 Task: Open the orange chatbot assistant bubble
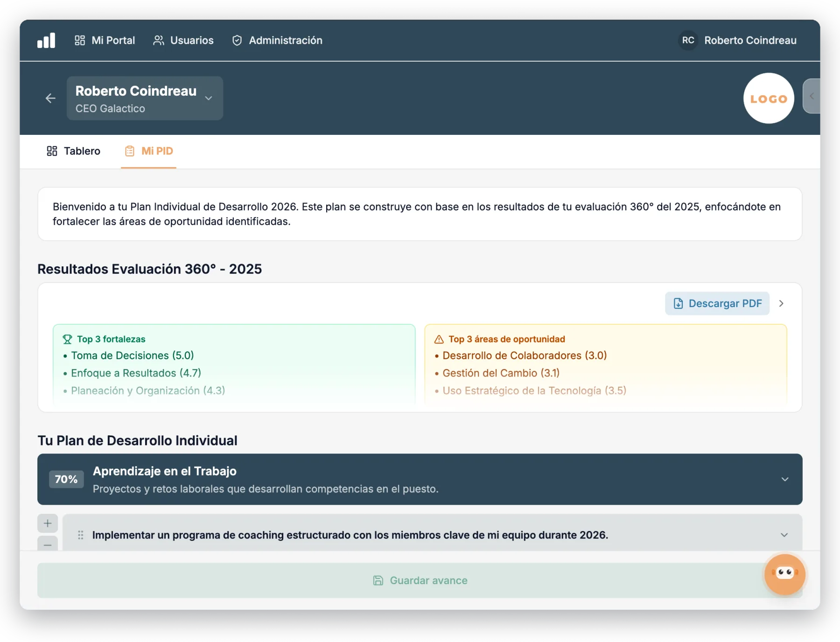click(x=784, y=574)
